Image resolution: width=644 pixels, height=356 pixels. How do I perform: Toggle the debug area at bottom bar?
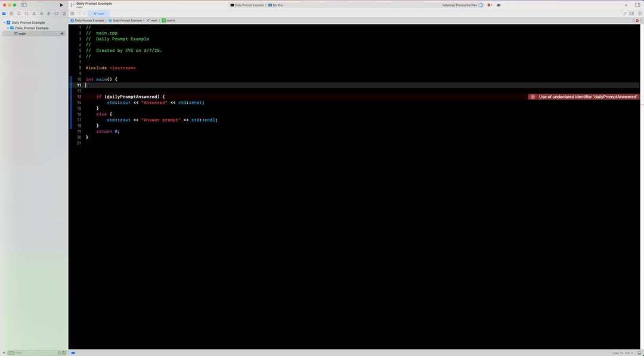coord(73,352)
